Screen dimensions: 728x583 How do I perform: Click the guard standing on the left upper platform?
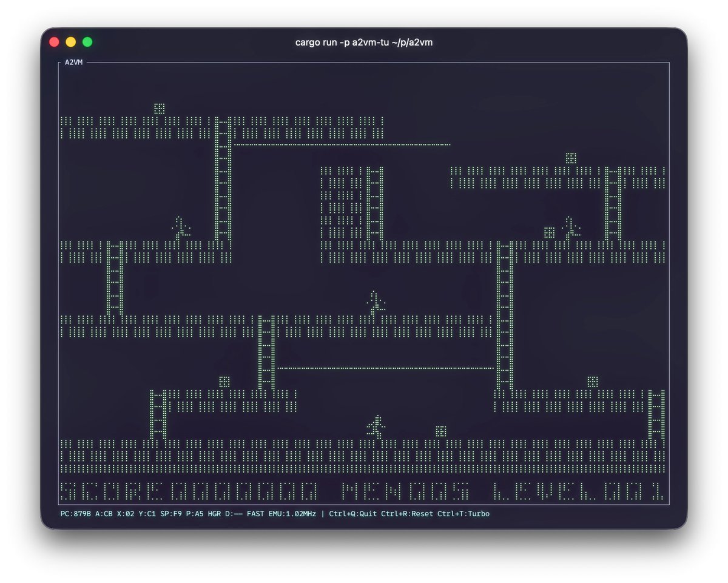[181, 227]
